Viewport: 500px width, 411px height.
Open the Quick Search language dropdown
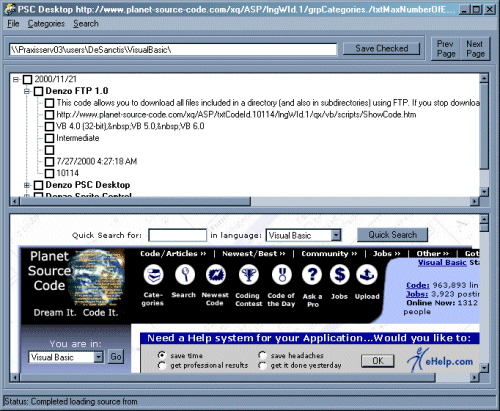click(336, 235)
